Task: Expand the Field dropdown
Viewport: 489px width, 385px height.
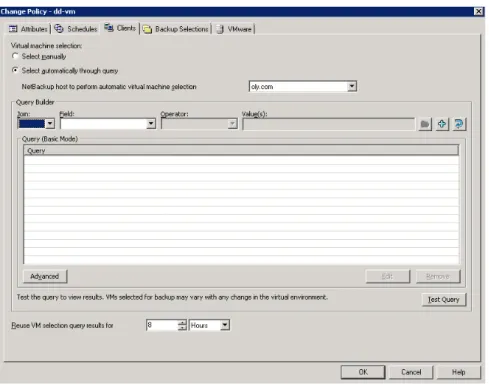Action: (x=151, y=124)
